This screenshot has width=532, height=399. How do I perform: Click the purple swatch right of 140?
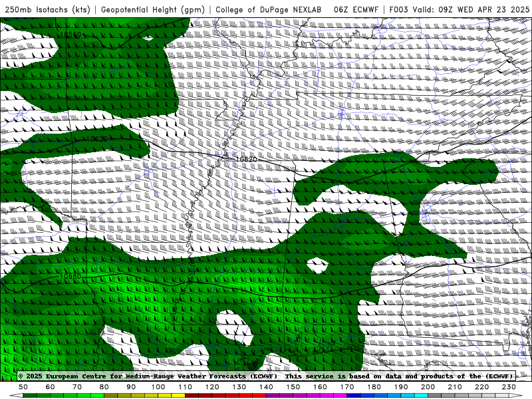coord(273,396)
